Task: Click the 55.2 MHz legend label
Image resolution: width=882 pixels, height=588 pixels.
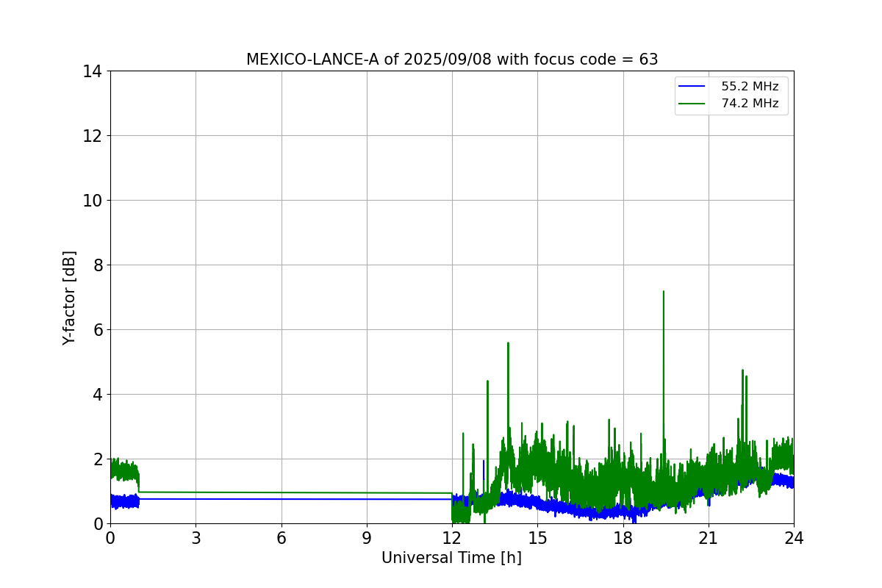Action: pos(750,87)
